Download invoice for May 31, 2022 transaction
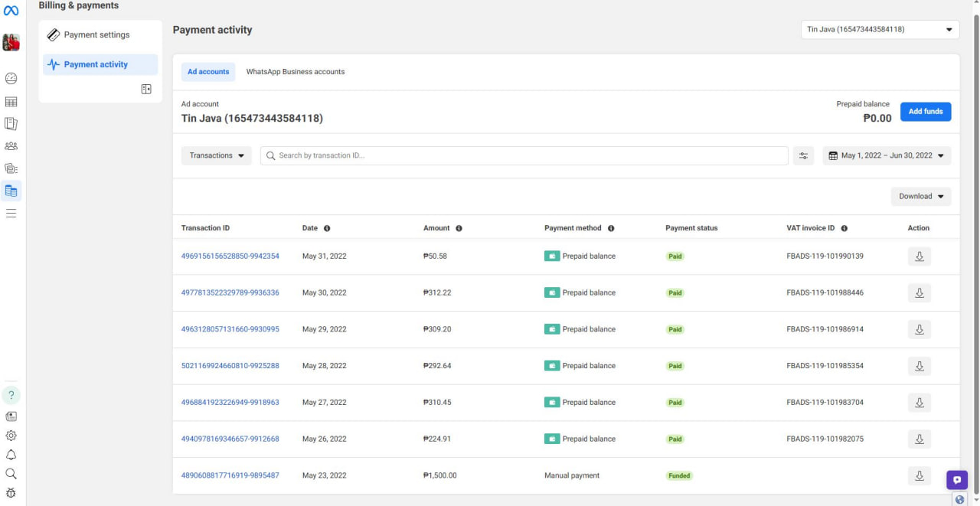Screen dimensions: 980x506 [x=919, y=256]
